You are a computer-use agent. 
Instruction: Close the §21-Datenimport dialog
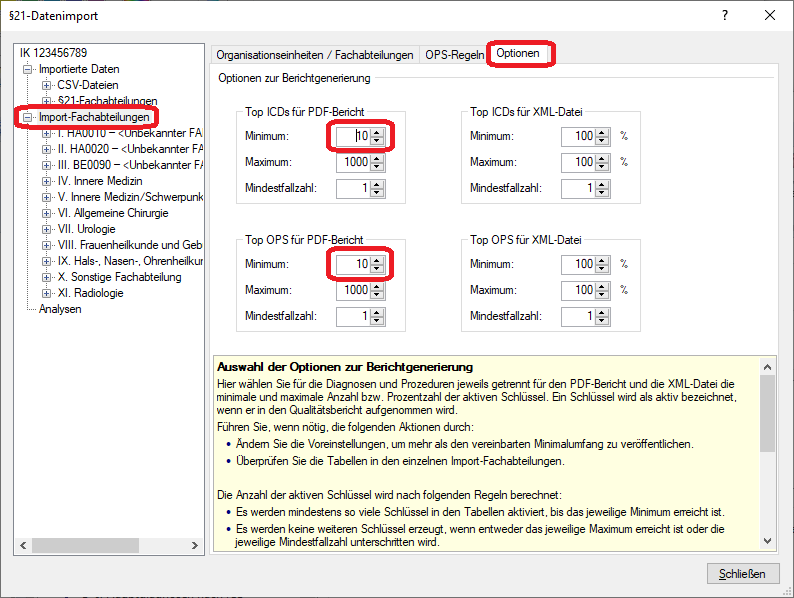[x=770, y=15]
